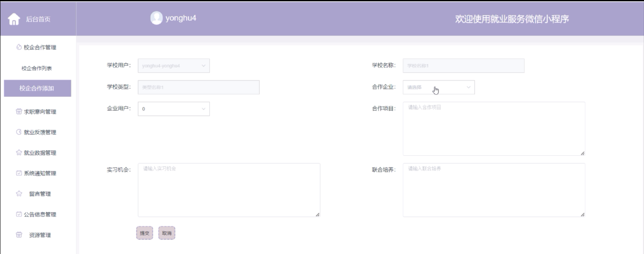
Task: Focus the 实习机会 text area
Action: (229, 190)
